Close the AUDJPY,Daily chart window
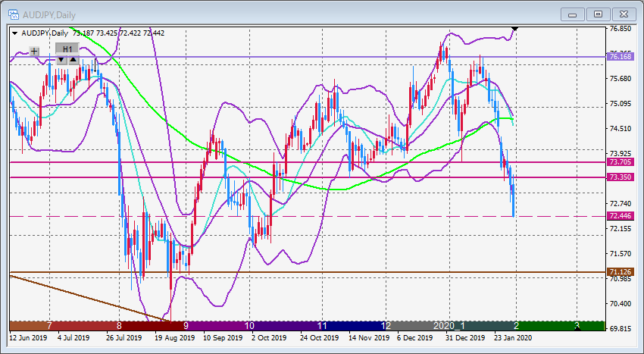The height and width of the screenshot is (354, 644). [624, 15]
